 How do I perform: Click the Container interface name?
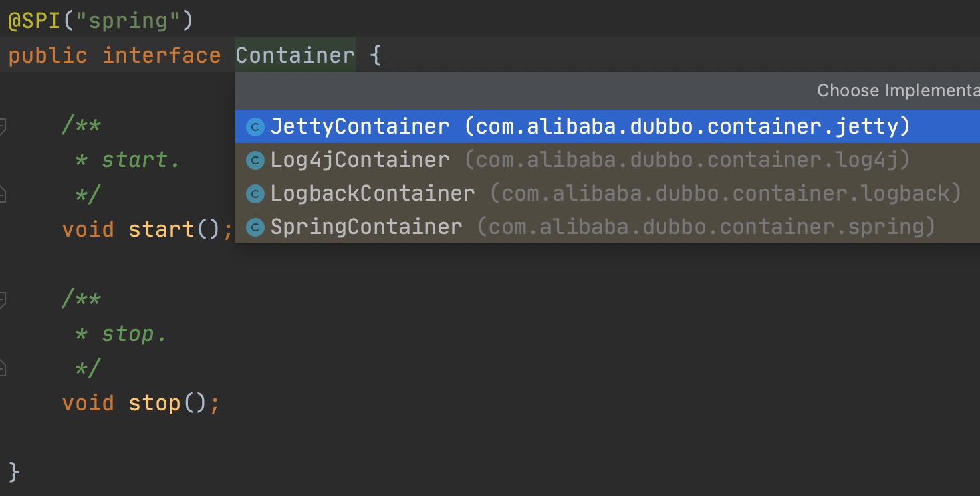[x=295, y=55]
